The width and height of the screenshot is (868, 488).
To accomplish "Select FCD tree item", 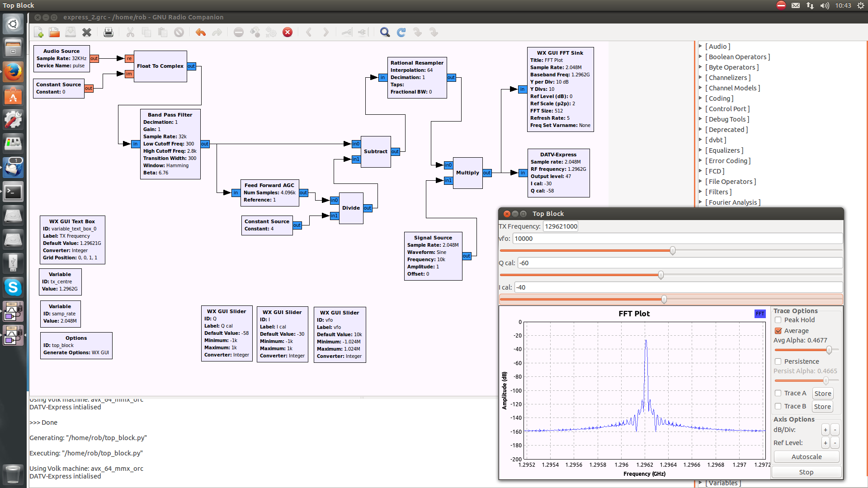I will coord(715,171).
